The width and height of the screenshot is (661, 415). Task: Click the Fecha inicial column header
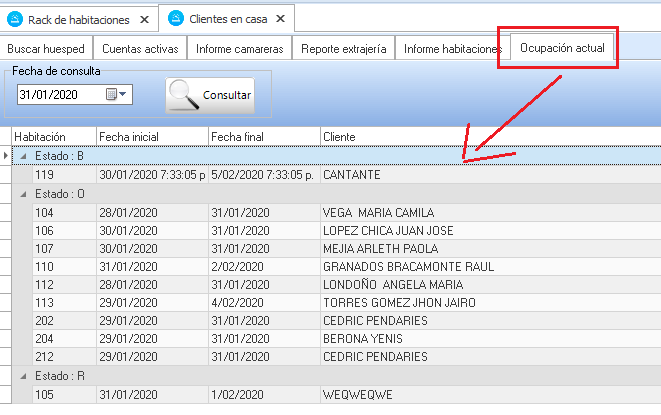[150, 136]
